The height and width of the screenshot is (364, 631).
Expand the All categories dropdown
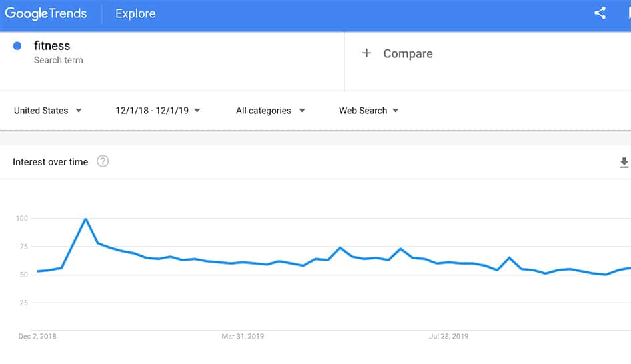pos(271,111)
